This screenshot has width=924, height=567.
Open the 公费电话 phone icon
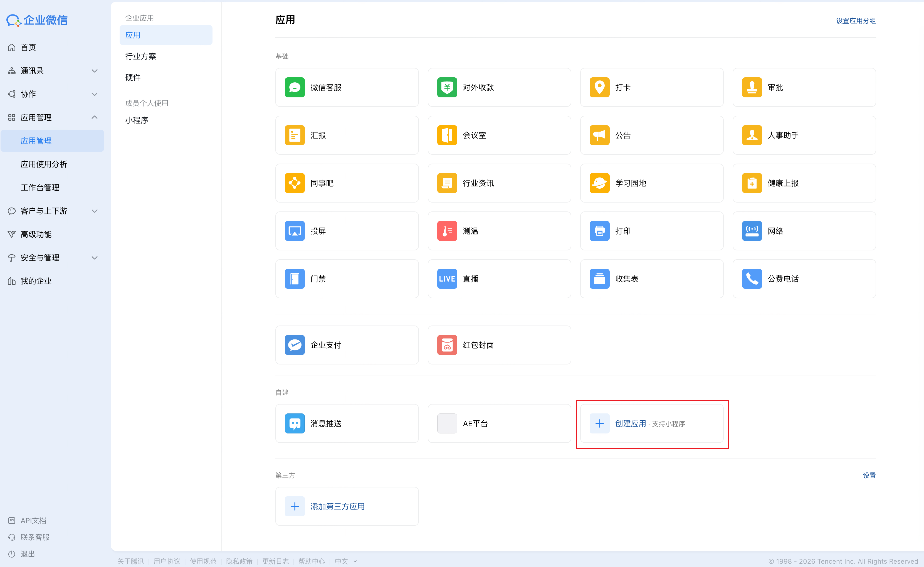(x=752, y=278)
